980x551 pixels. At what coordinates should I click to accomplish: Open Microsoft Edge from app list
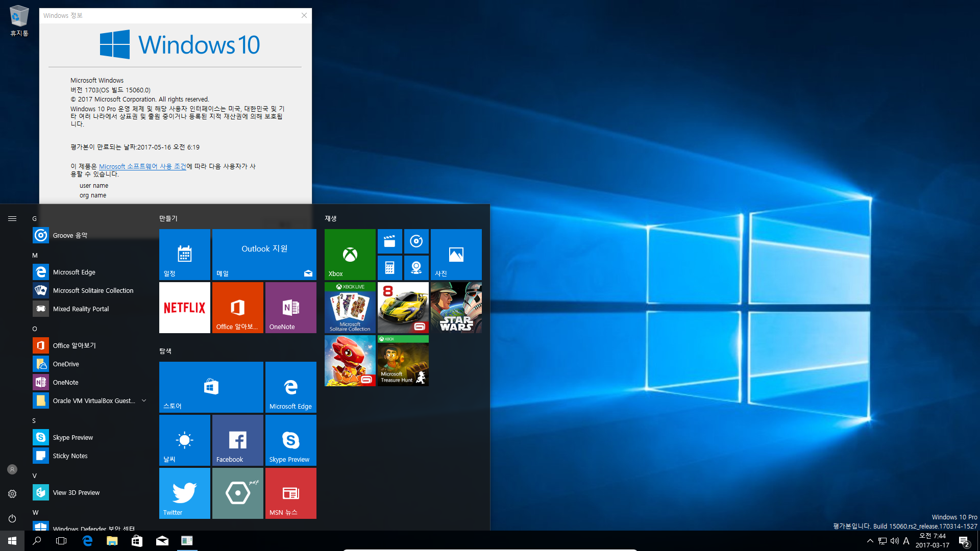click(92, 272)
